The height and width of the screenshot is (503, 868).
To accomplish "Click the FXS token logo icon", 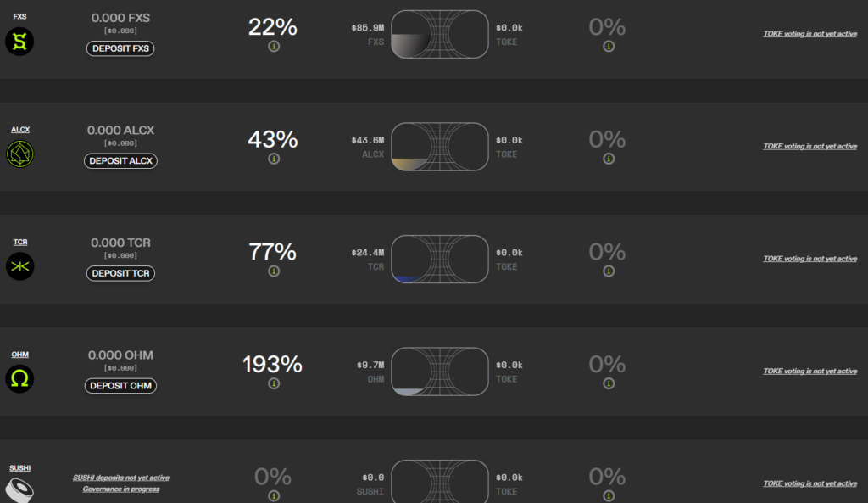I will pos(19,42).
